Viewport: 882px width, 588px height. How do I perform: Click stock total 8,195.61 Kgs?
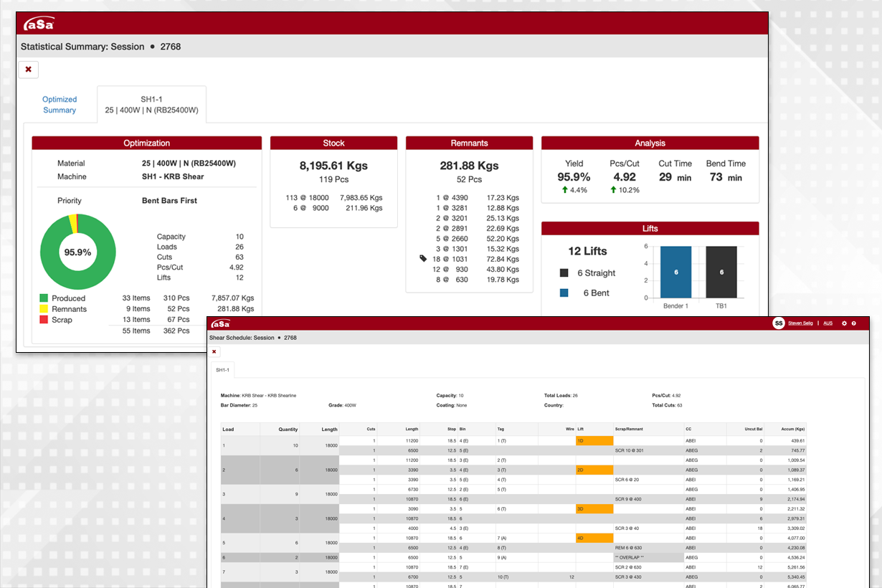[333, 166]
